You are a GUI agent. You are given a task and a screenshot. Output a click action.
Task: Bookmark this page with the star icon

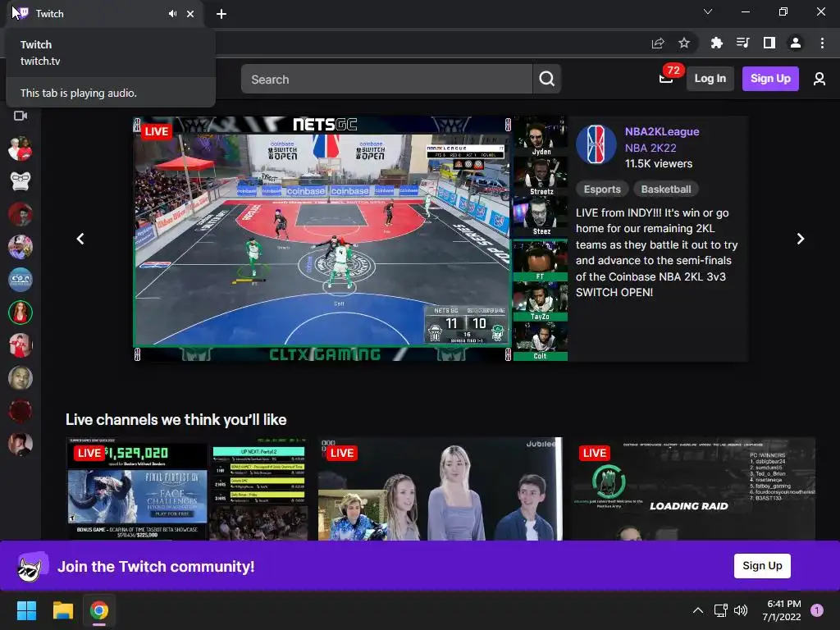coord(684,43)
